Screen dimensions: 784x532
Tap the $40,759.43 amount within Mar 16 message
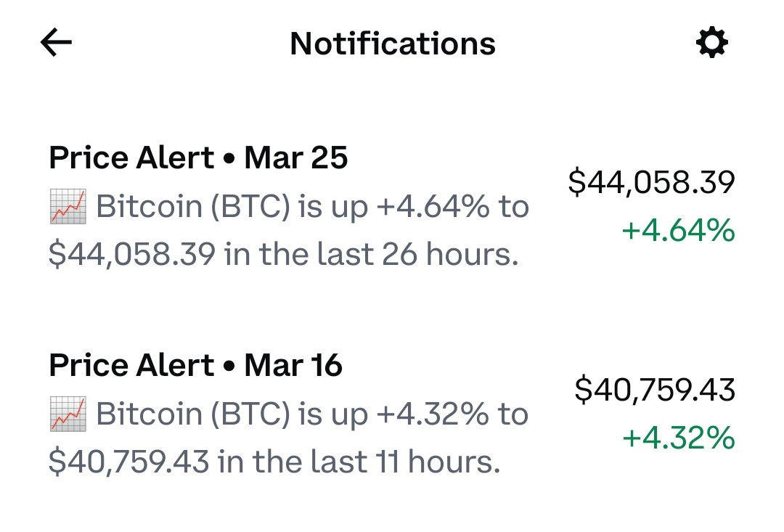pyautogui.click(x=129, y=462)
